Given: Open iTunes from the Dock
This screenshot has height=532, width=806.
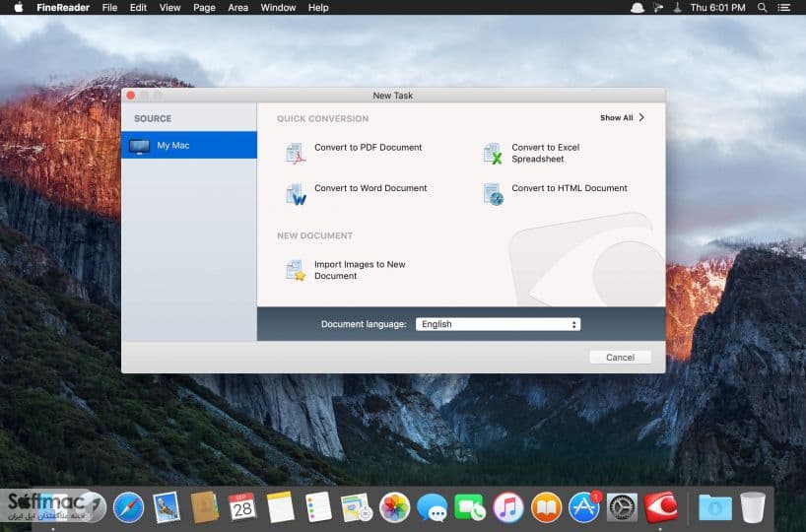Looking at the screenshot, I should (507, 507).
